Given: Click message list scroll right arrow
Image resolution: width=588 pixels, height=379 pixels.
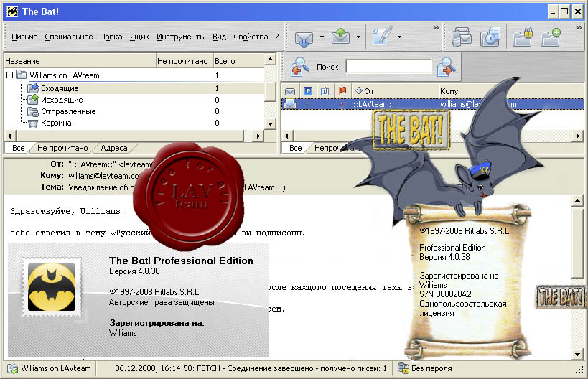Looking at the screenshot, I should click(578, 136).
